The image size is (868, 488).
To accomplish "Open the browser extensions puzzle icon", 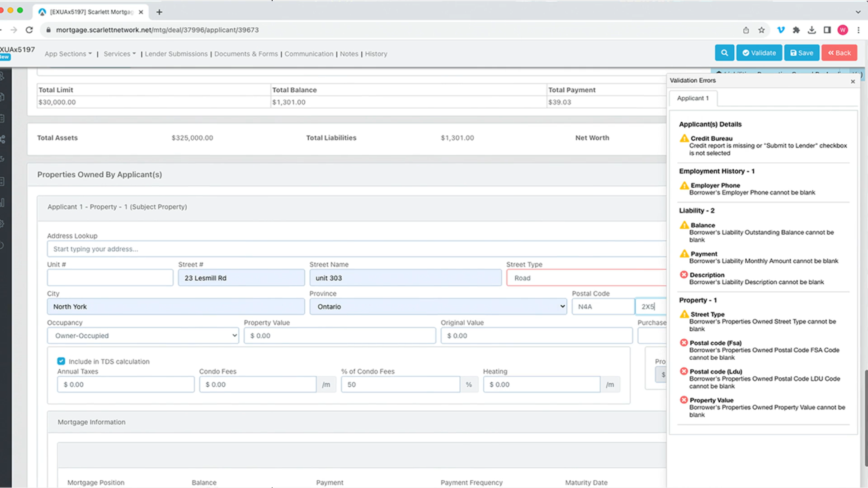I will 796,30.
